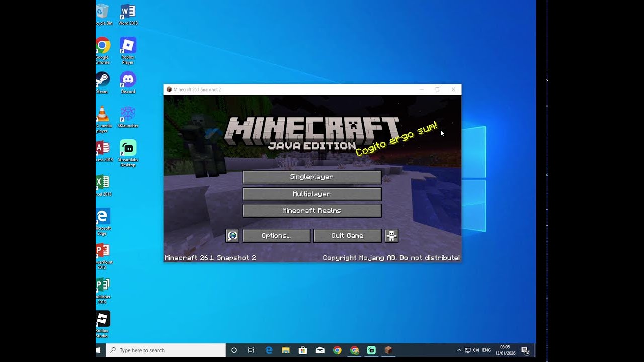The height and width of the screenshot is (362, 644).
Task: Open Streamlabs Desktop shortcut
Action: 128,153
